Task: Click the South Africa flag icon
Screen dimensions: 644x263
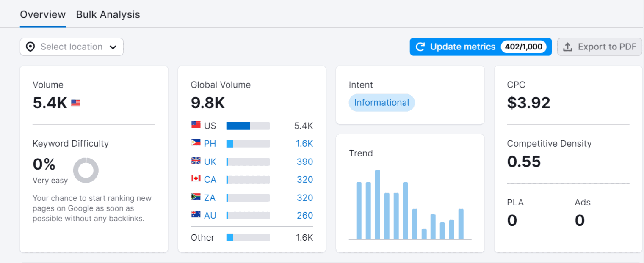Action: [196, 197]
